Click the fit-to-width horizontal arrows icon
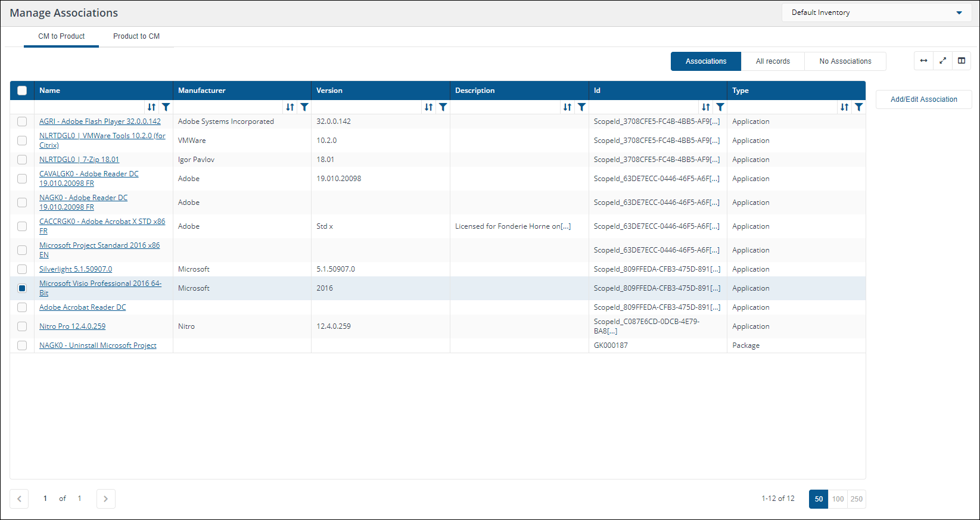The height and width of the screenshot is (520, 980). coord(923,61)
